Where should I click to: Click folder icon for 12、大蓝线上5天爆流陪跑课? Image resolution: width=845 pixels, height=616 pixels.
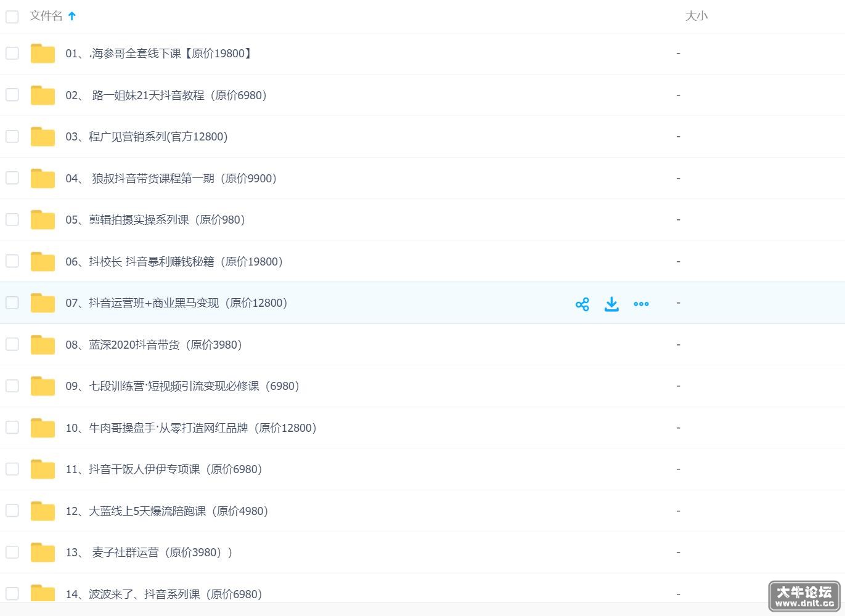pyautogui.click(x=43, y=511)
